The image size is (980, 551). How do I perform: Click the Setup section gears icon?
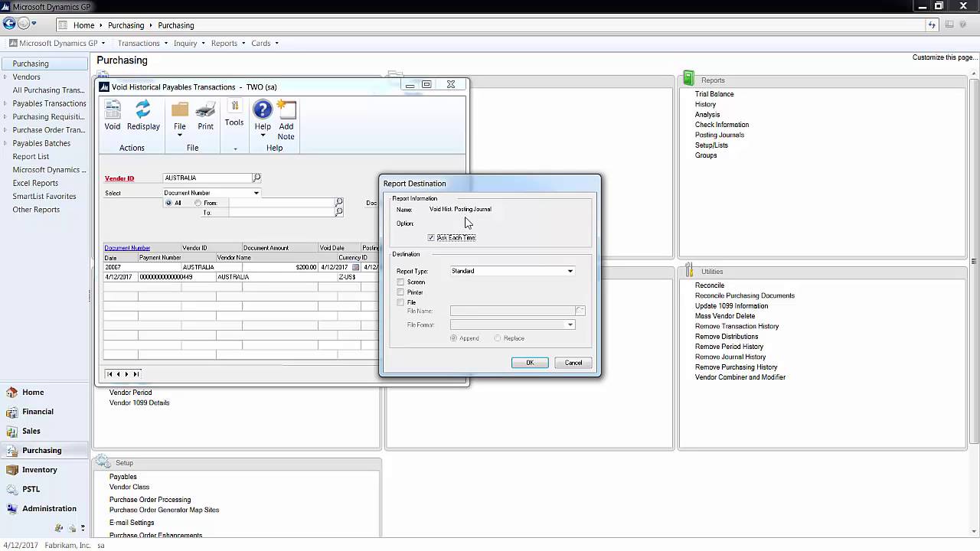coord(103,461)
